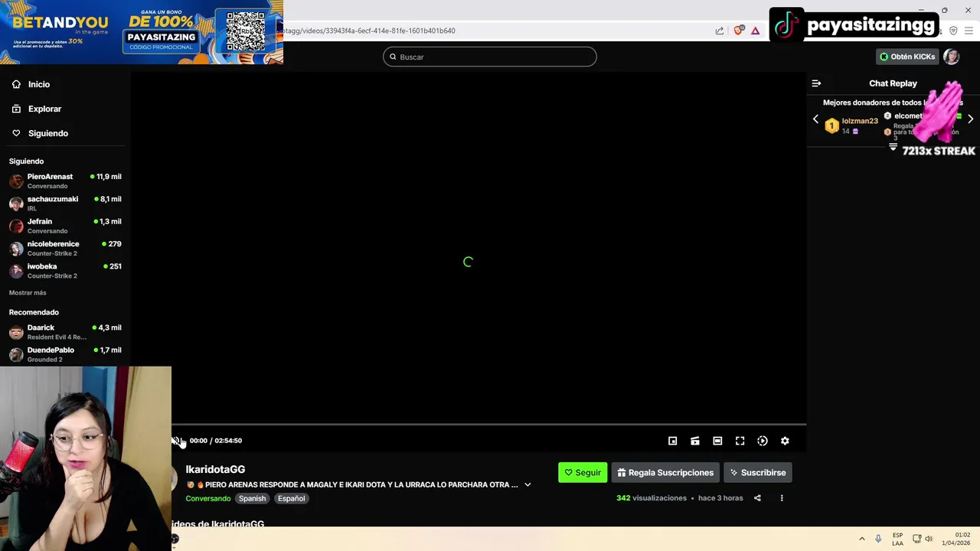Switch ESP LAA input language
Image resolution: width=980 pixels, height=551 pixels.
(x=897, y=539)
